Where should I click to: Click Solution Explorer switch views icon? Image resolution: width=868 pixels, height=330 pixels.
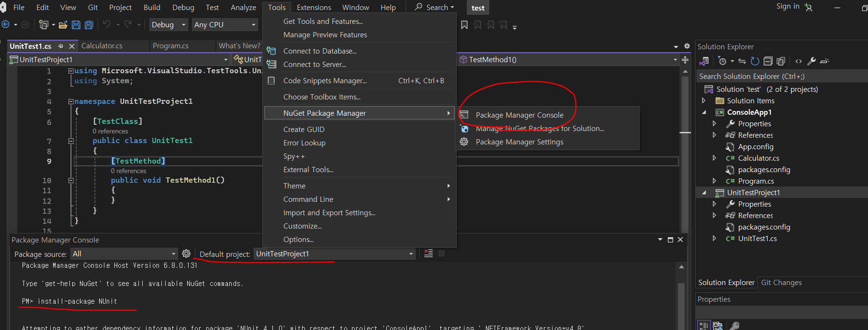click(x=704, y=61)
